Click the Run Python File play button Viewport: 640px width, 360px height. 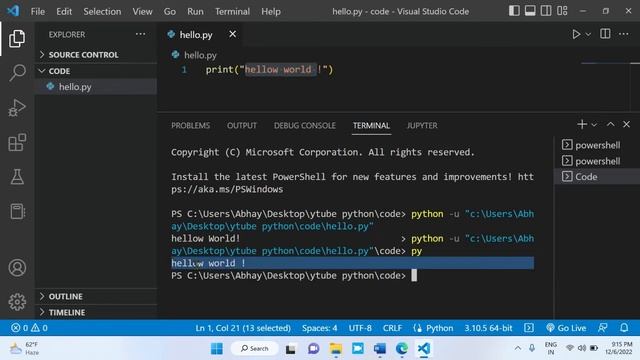pos(576,34)
